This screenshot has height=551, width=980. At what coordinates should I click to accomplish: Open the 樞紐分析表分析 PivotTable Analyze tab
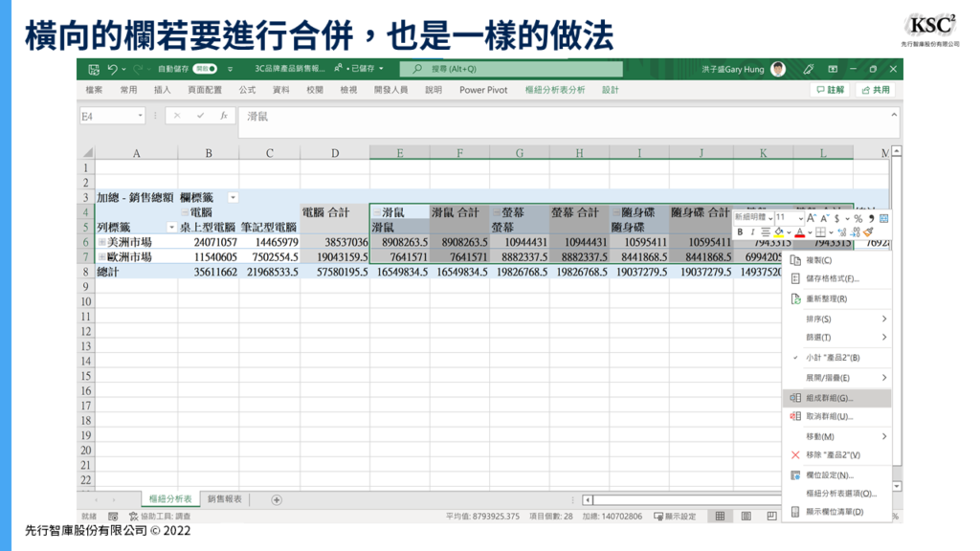coord(554,90)
